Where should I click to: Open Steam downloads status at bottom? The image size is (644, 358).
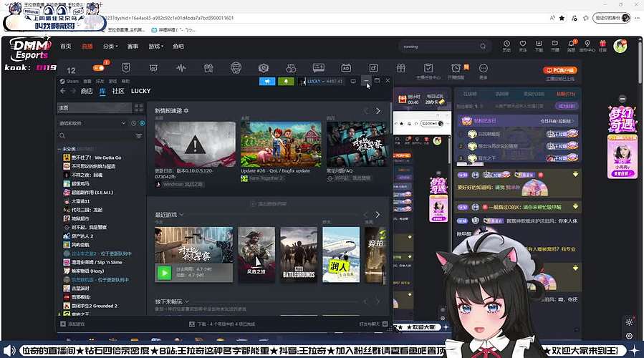[x=222, y=324]
